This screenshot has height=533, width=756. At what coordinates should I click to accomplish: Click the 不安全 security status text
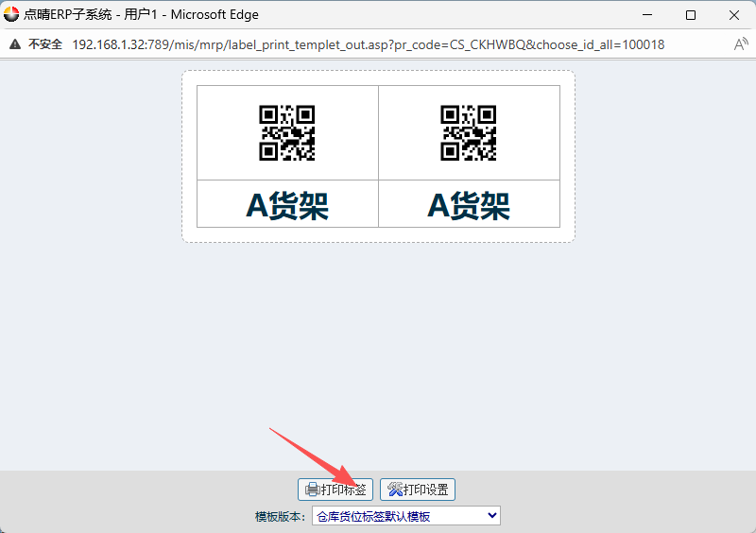tap(45, 44)
